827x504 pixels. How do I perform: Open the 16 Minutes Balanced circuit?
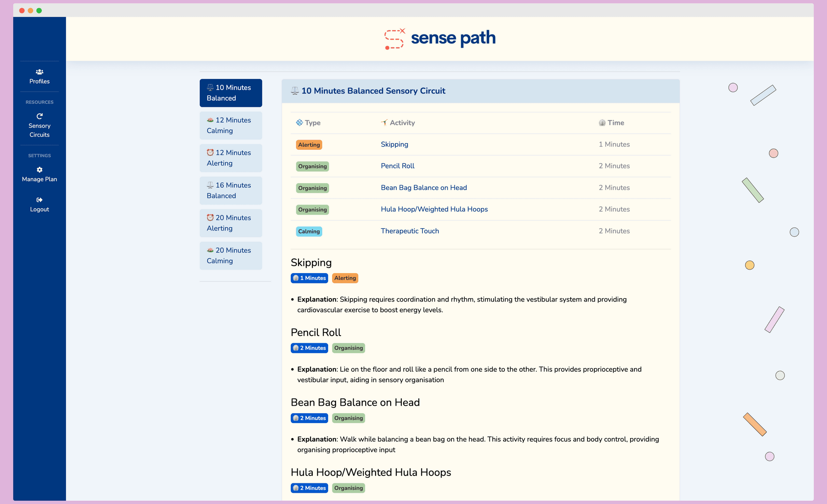point(230,190)
